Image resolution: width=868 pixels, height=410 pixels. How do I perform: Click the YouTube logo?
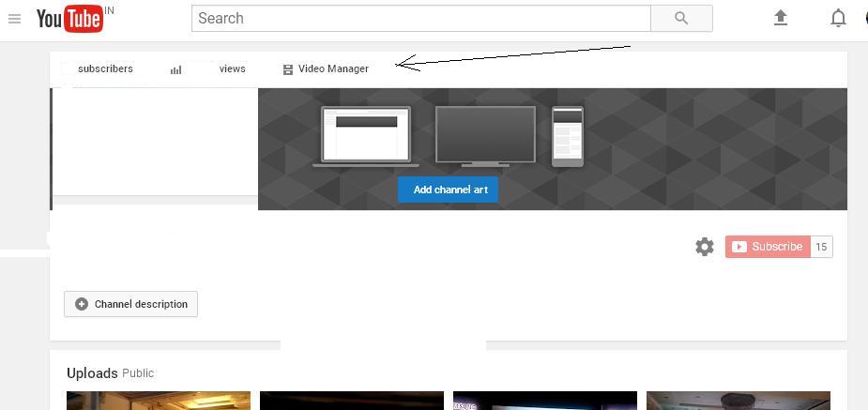69,20
